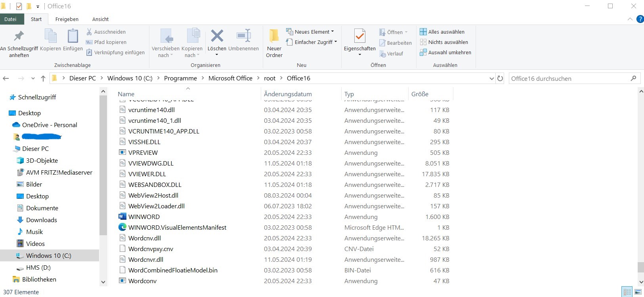Select the VPREVIEW application icon

[x=122, y=152]
